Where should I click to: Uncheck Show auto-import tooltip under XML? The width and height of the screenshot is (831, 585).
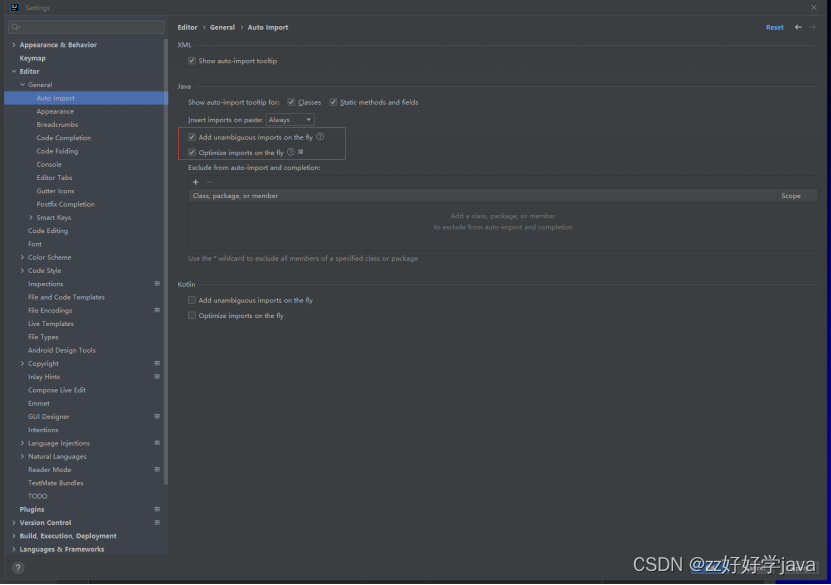(x=191, y=60)
